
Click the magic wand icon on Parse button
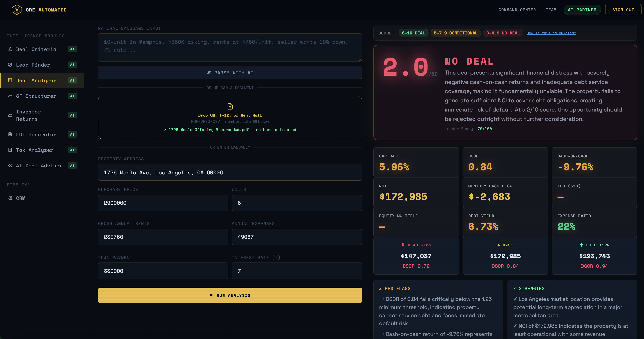(x=209, y=72)
